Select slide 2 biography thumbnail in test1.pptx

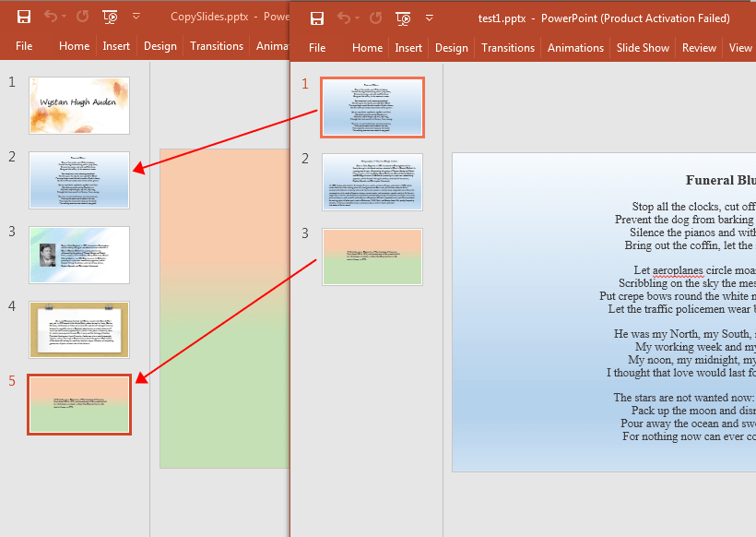pos(372,183)
